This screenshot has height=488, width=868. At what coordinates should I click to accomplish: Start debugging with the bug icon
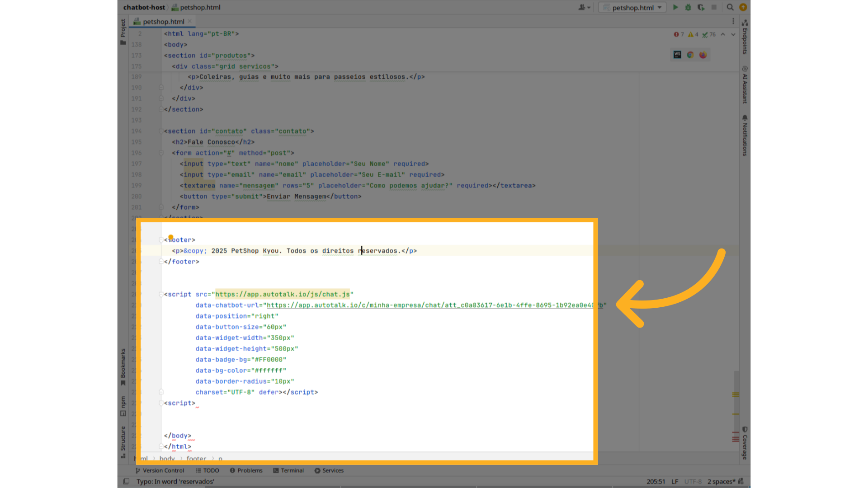pos(688,7)
